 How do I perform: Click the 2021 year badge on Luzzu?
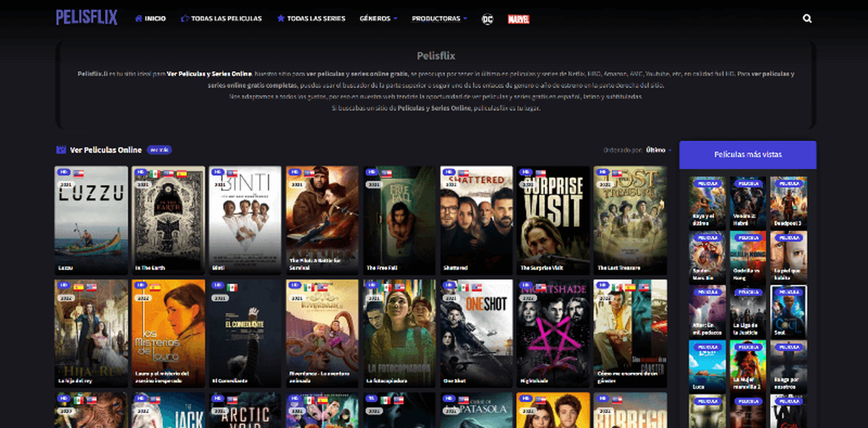click(x=67, y=185)
